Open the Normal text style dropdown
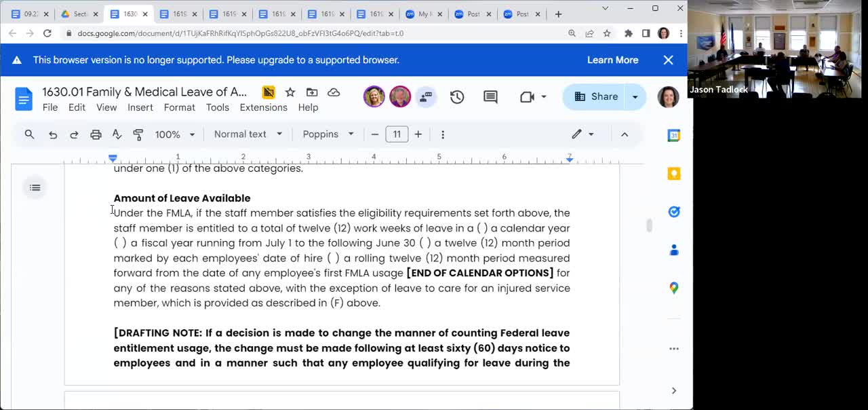Image resolution: width=868 pixels, height=410 pixels. (x=248, y=134)
